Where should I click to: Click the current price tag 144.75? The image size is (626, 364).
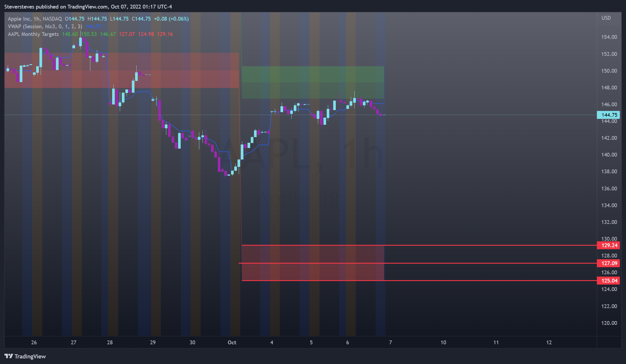[608, 115]
